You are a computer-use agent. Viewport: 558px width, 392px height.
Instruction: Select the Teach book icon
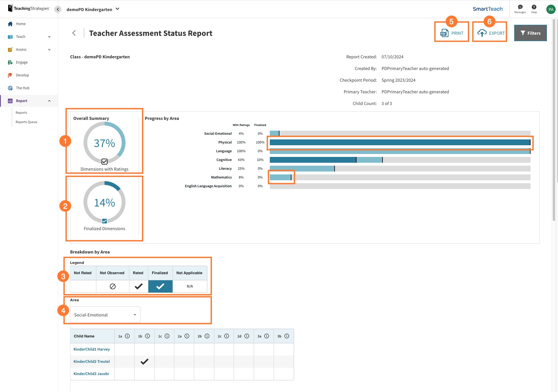10,36
